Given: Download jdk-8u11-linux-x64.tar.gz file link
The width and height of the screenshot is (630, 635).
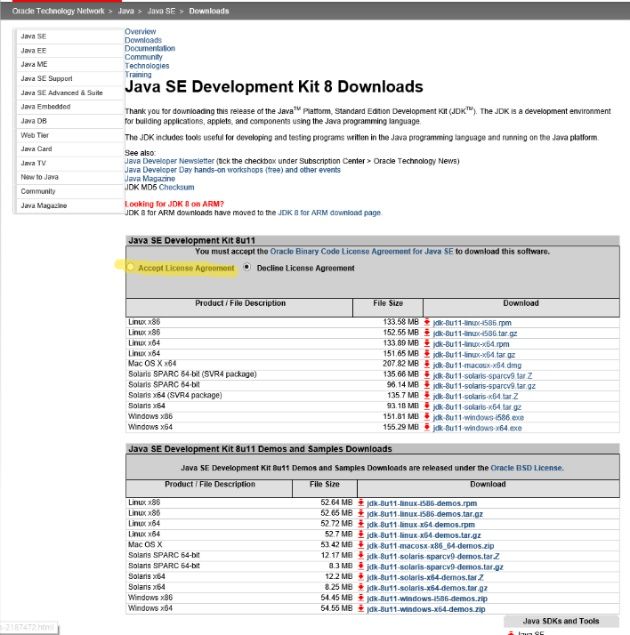Looking at the screenshot, I should coord(474,355).
